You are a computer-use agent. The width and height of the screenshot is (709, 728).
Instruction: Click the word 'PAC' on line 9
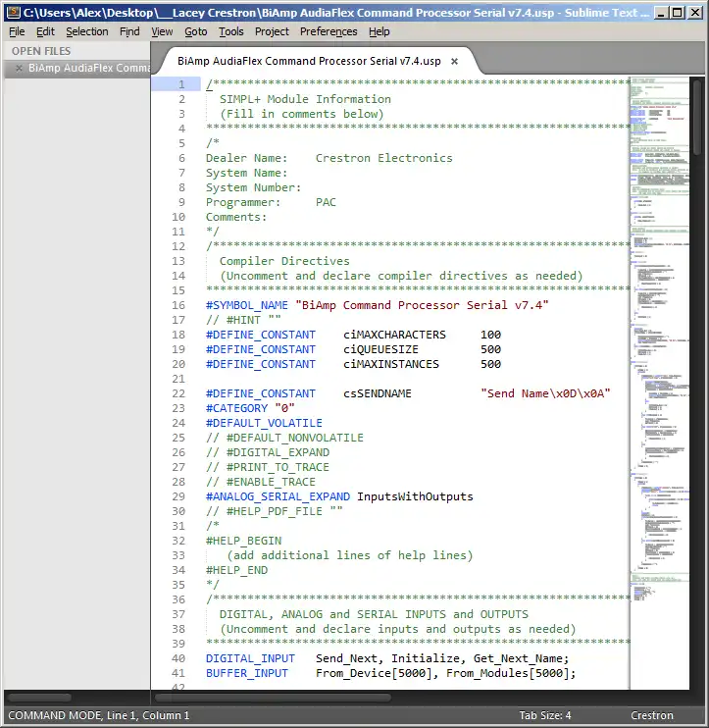[326, 202]
